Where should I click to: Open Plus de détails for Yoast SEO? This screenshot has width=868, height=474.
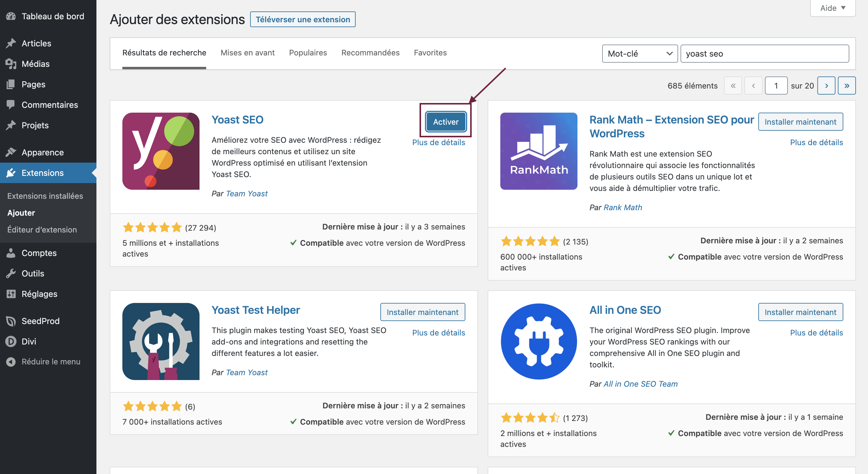(439, 142)
